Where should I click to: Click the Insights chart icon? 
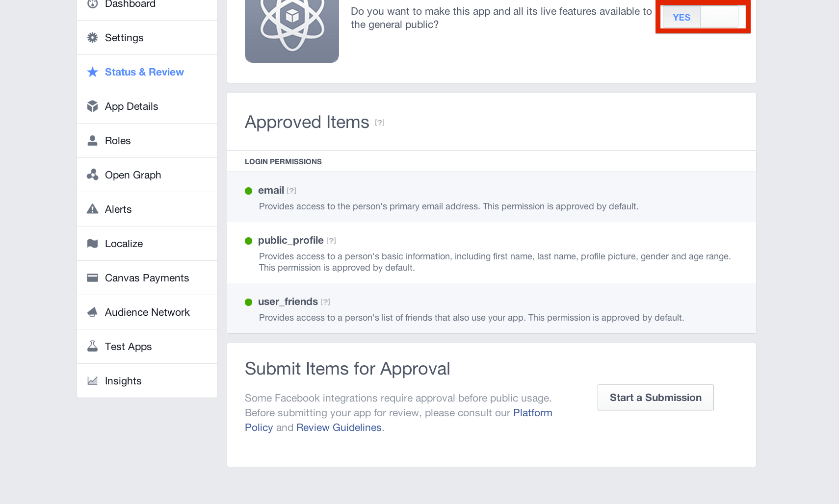pyautogui.click(x=92, y=380)
